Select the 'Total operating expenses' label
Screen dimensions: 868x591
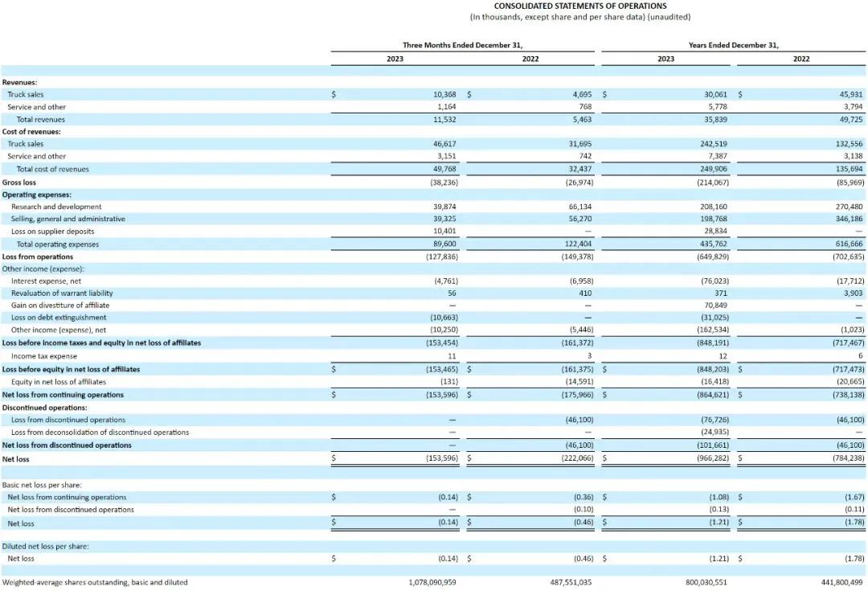pyautogui.click(x=58, y=244)
